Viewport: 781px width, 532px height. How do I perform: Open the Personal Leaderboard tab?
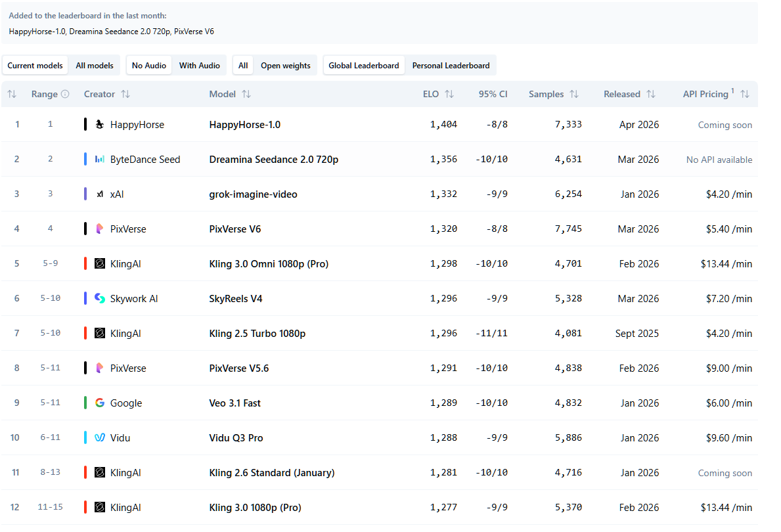[x=451, y=66]
